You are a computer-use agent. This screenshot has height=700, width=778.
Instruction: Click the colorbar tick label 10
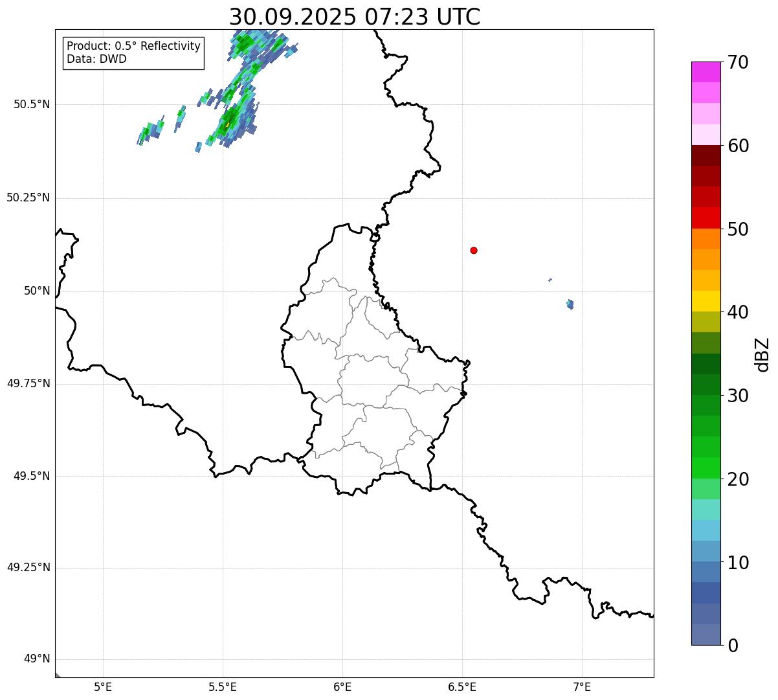click(x=738, y=563)
